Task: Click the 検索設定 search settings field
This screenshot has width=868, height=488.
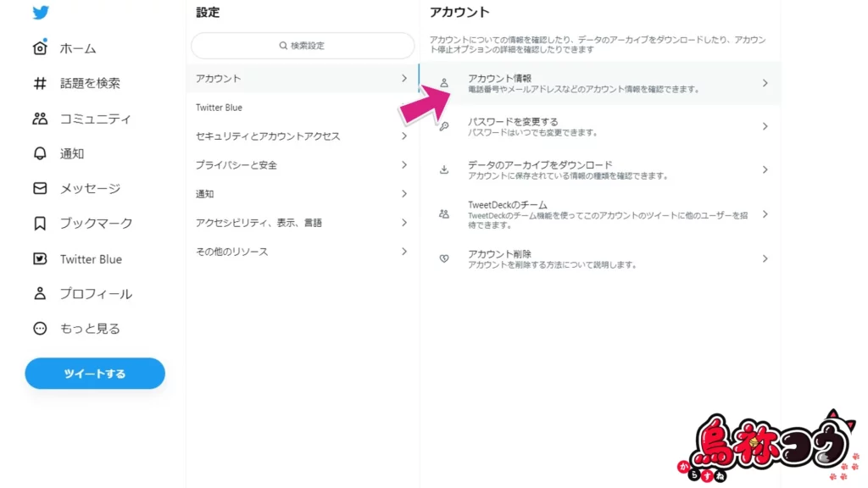Action: pyautogui.click(x=303, y=46)
